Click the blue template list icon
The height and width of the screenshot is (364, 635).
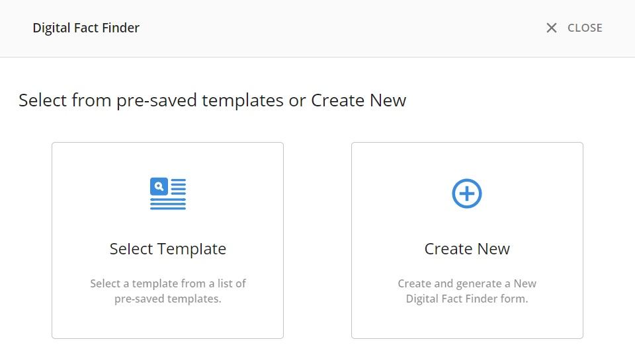[168, 194]
